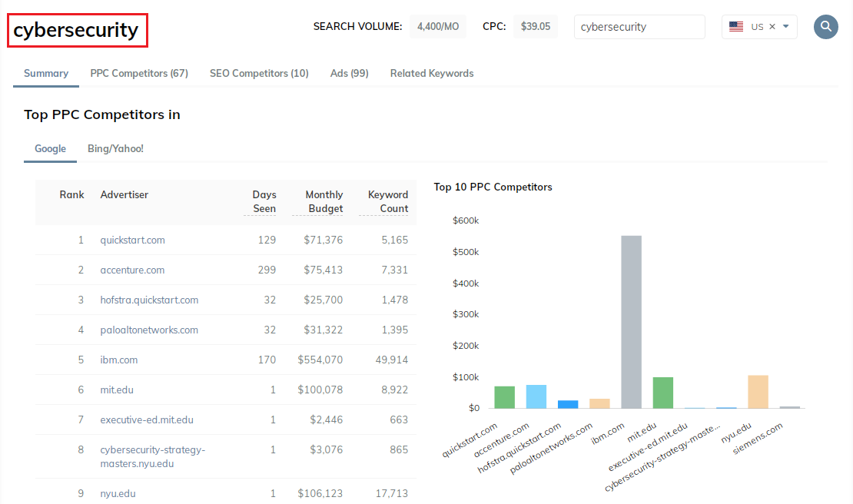
Task: Click the CPC value $39.05
Action: point(536,27)
